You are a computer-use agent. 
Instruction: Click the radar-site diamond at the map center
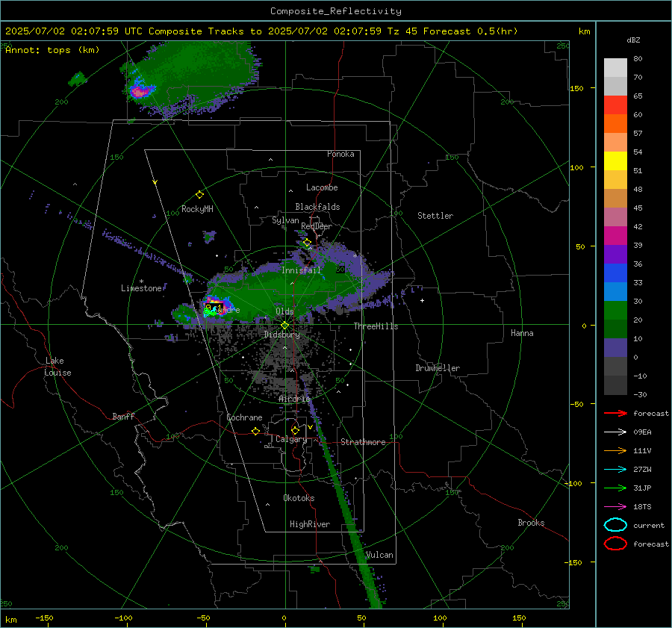click(x=284, y=326)
